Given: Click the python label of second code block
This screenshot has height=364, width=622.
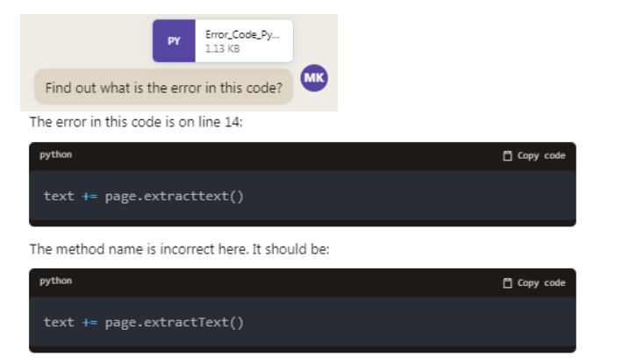Looking at the screenshot, I should coord(55,282).
